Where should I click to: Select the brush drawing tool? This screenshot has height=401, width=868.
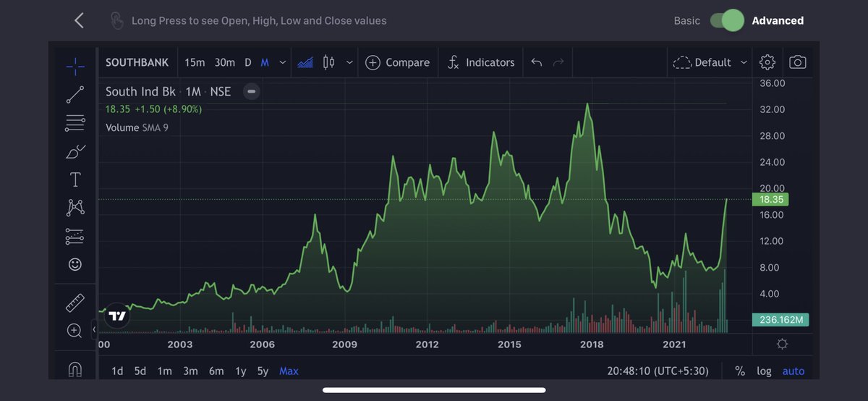pos(75,151)
